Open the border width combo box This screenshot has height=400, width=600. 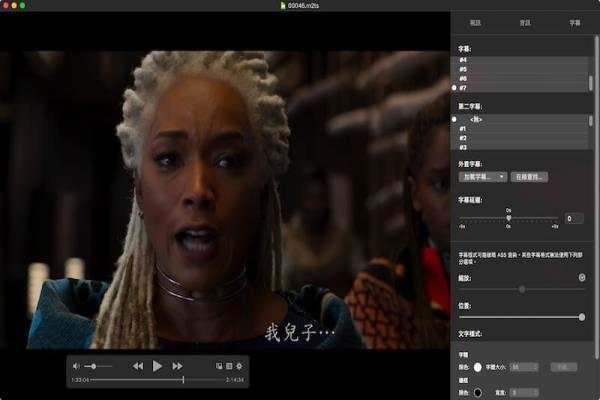524,393
